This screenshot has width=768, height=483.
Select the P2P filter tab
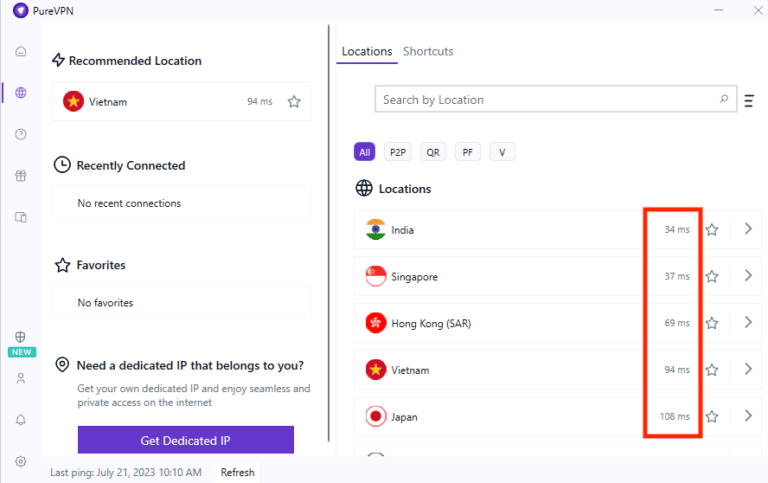click(x=398, y=152)
